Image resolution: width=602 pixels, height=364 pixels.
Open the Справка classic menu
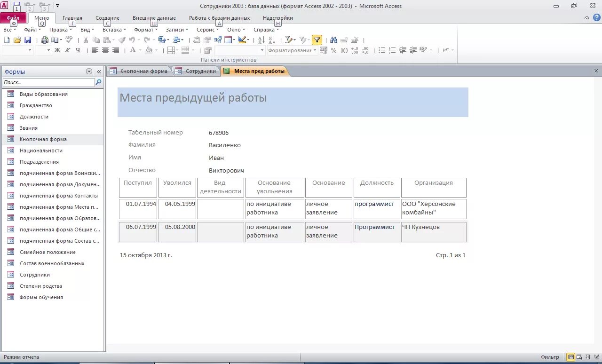pos(266,30)
